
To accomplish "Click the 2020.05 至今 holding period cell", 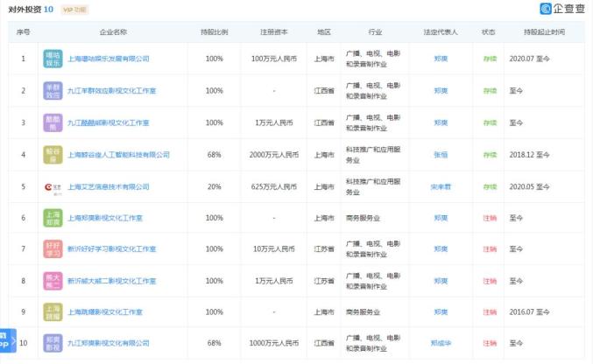I will click(529, 186).
